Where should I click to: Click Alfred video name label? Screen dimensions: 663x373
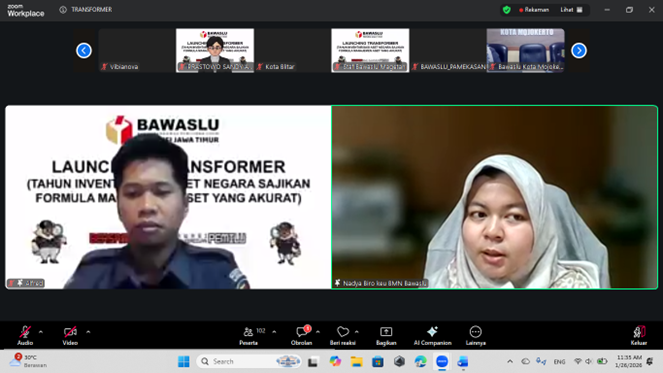pyautogui.click(x=26, y=283)
